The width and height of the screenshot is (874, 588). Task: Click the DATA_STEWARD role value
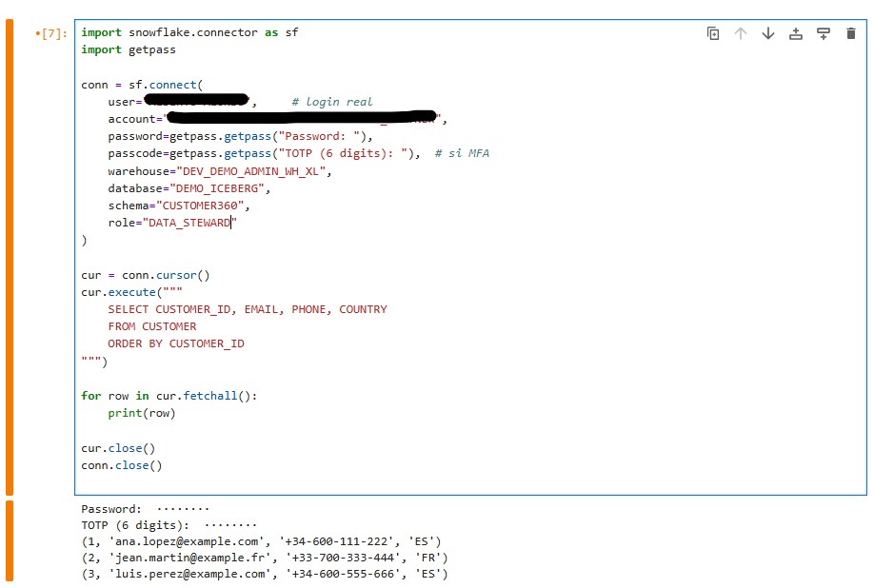coord(188,223)
